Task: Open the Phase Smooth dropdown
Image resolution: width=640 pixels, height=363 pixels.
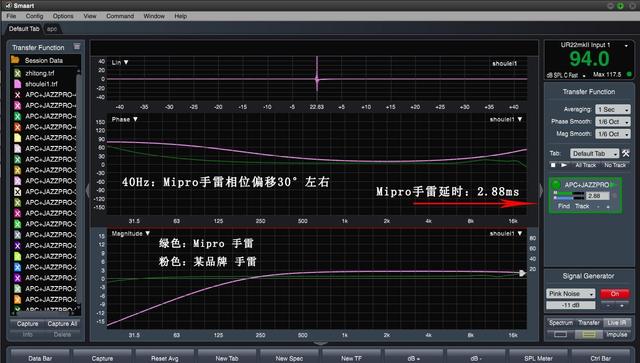Action: click(x=613, y=122)
